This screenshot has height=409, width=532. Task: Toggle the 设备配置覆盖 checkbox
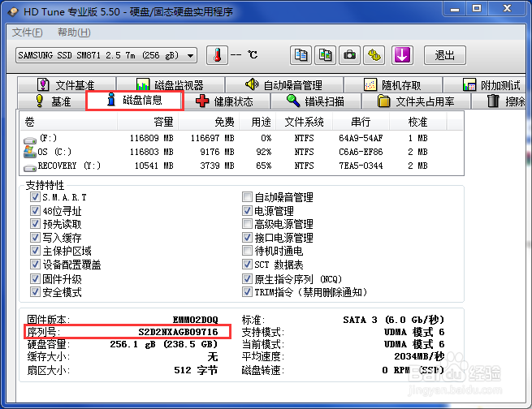coord(35,265)
